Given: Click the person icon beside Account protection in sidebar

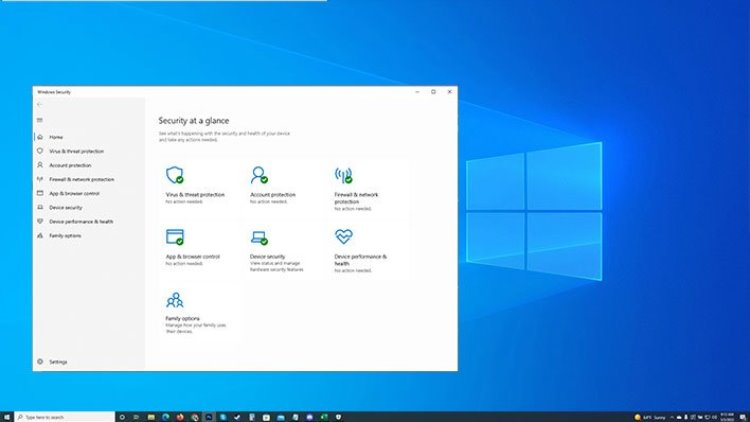Looking at the screenshot, I should (40, 165).
